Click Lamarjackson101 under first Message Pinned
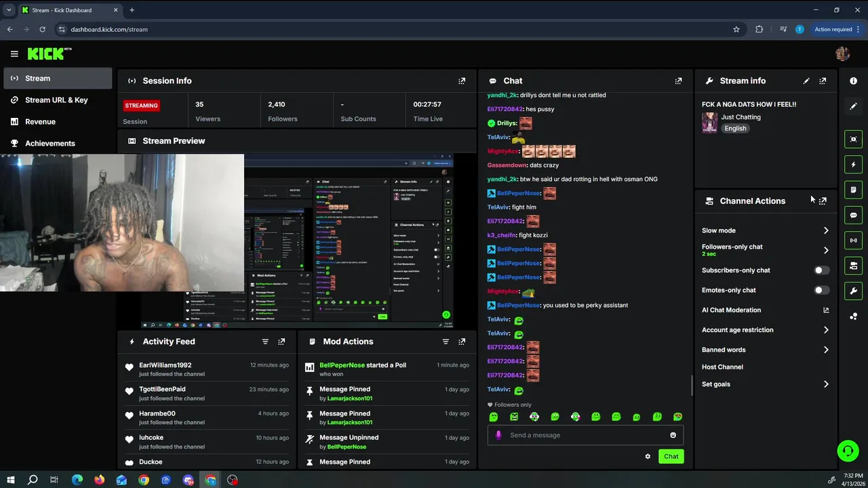868x488 pixels. pos(350,399)
